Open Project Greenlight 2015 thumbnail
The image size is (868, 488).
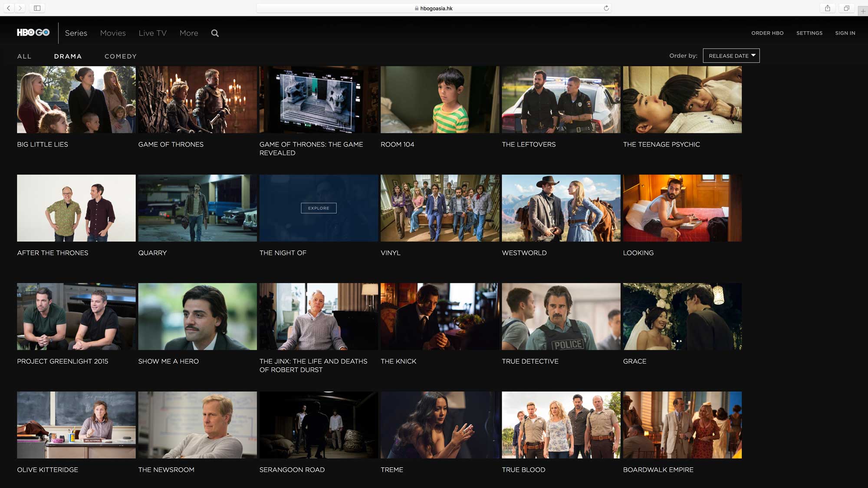click(76, 317)
